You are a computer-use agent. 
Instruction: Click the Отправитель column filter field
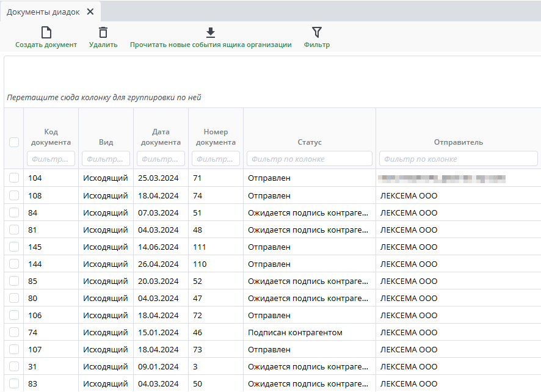458,159
